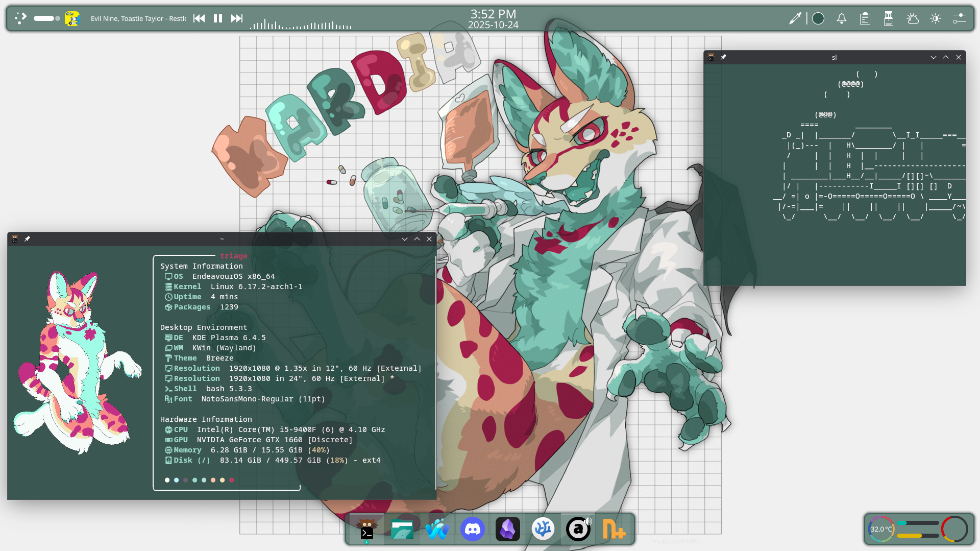Pause the currently playing track
Screen dimensions: 980x551
218,18
